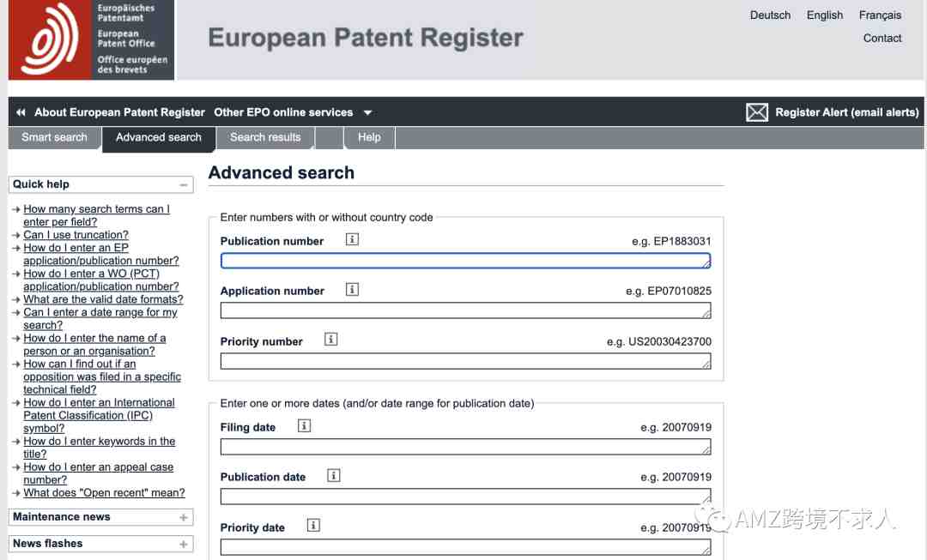
Task: Click the Priority date info icon
Action: coord(313,525)
